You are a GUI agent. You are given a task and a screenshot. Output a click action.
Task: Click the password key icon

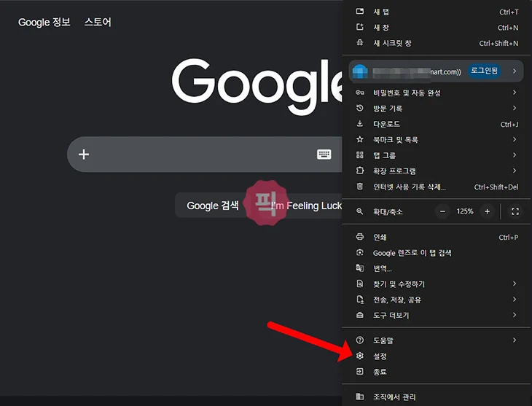(x=359, y=93)
